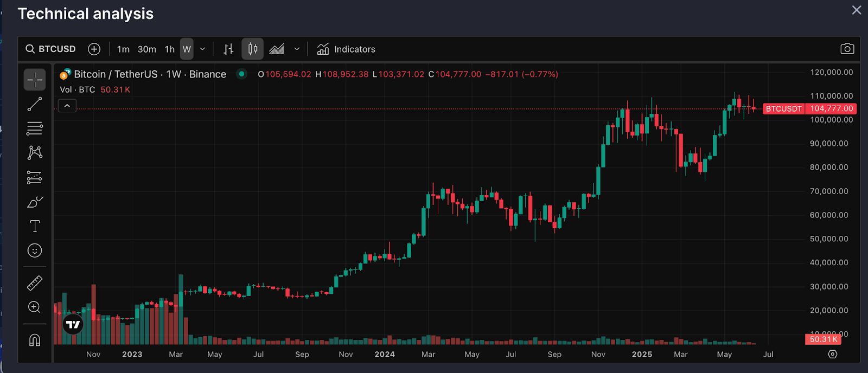
Task: Click the BTCUSDT price label tag
Action: click(x=784, y=109)
